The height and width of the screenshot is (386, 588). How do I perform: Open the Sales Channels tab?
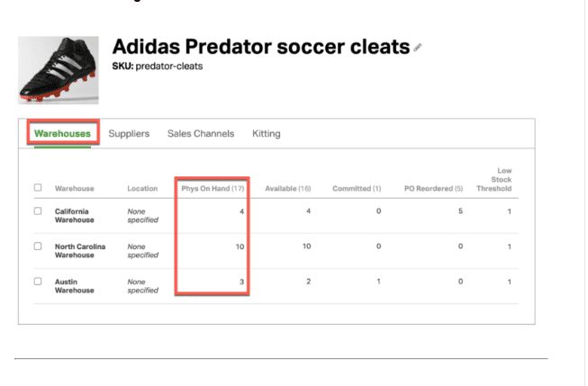point(201,133)
